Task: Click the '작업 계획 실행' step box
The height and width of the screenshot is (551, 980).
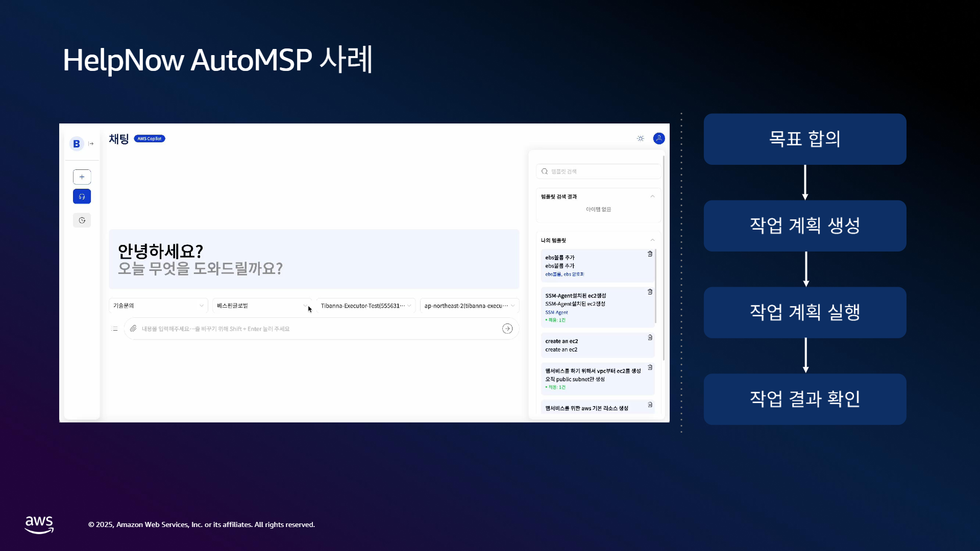Action: tap(805, 313)
